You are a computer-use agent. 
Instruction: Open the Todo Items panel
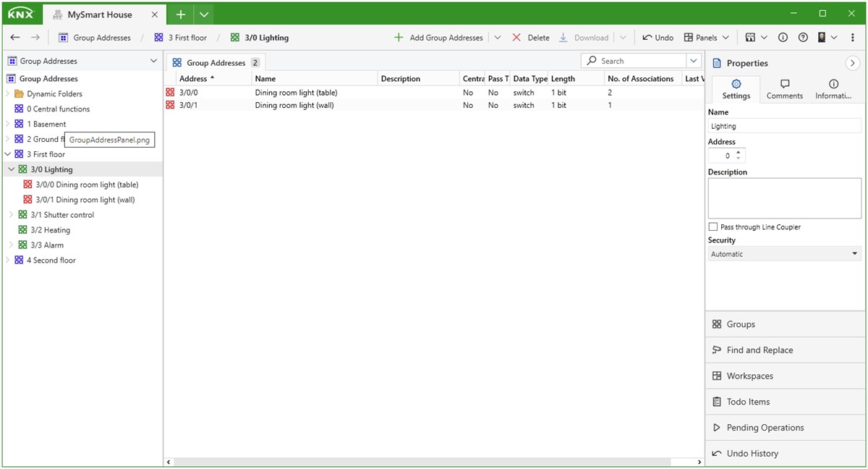[785, 402]
